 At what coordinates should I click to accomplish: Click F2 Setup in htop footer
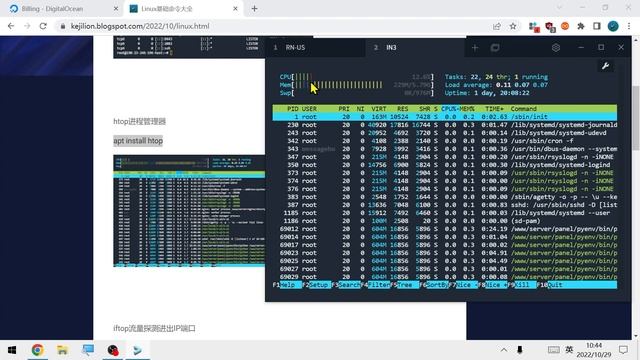click(317, 285)
